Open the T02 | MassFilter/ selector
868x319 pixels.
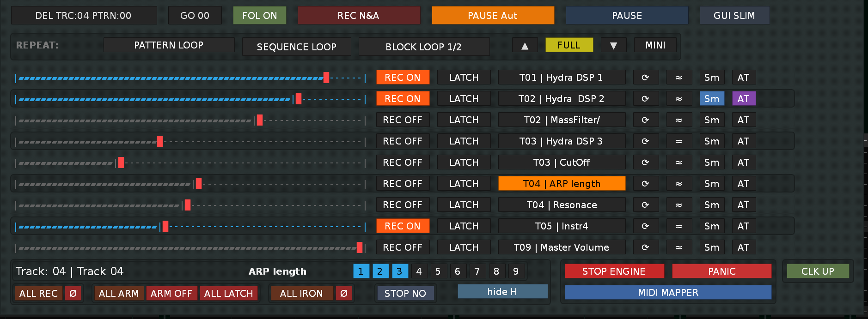point(562,120)
